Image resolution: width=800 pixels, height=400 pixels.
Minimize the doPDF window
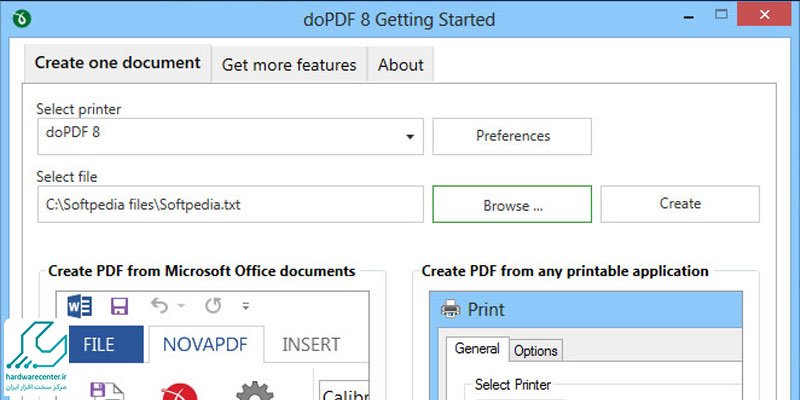(x=690, y=17)
